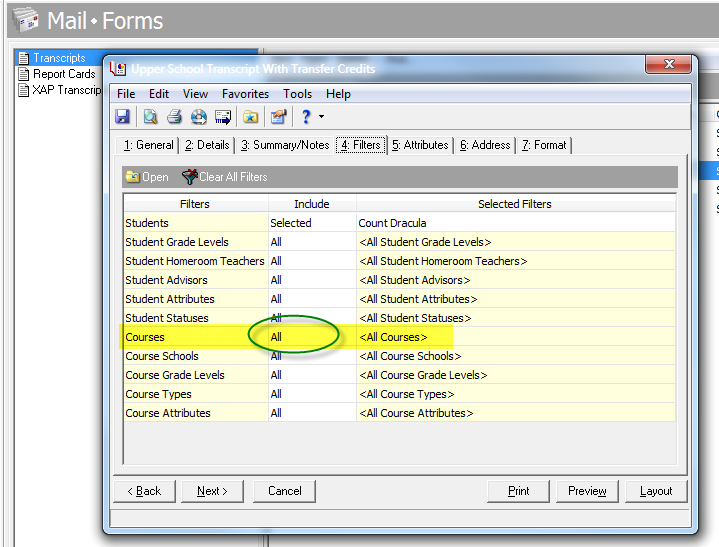Click the 'Courses' filter row name
Screen dimensions: 719x547
[x=196, y=337]
